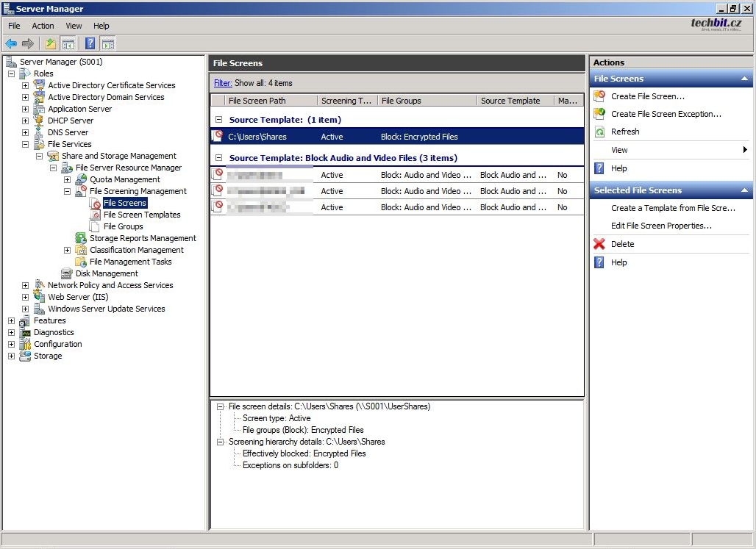Click the Refresh icon in Actions pane
Screen dimensions: 756x549
tap(599, 132)
